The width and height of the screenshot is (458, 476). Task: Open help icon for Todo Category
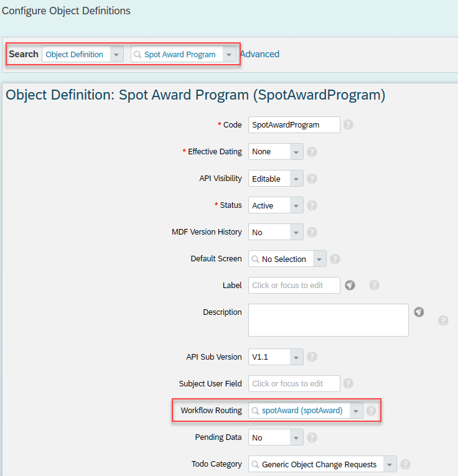(x=405, y=464)
